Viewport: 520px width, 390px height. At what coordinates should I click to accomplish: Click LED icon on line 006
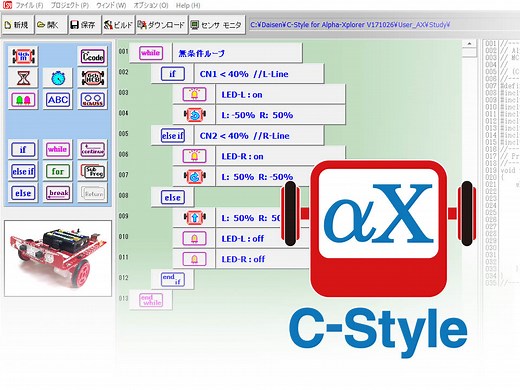194,156
